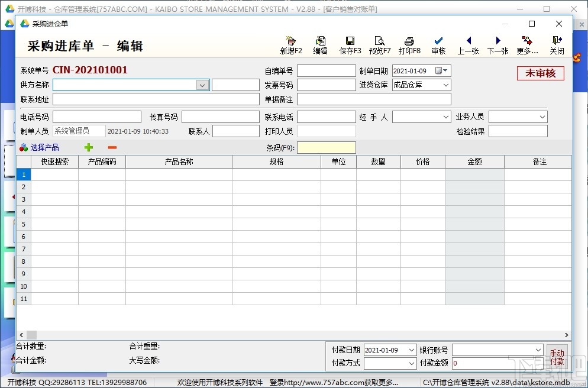
Task: Click the 数量 column header
Action: 379,161
